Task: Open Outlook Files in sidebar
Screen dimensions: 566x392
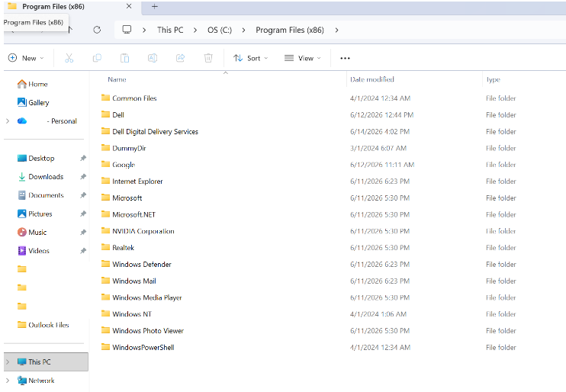Action: 43,325
